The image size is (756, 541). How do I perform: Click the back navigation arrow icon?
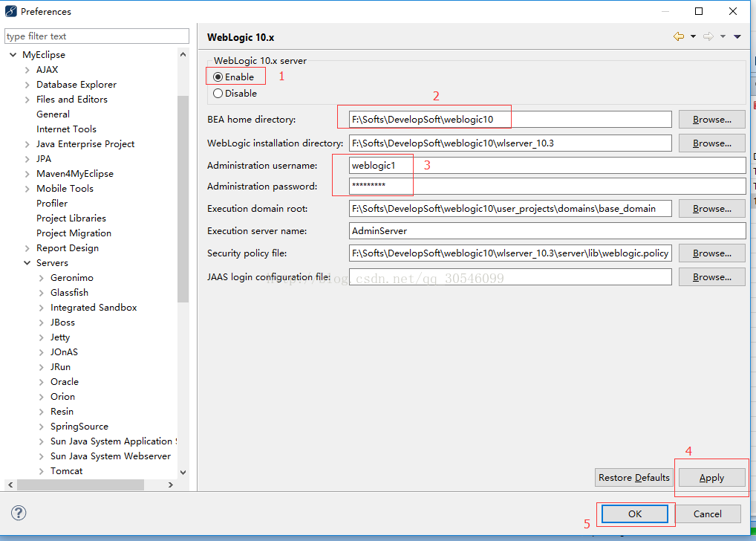(679, 36)
